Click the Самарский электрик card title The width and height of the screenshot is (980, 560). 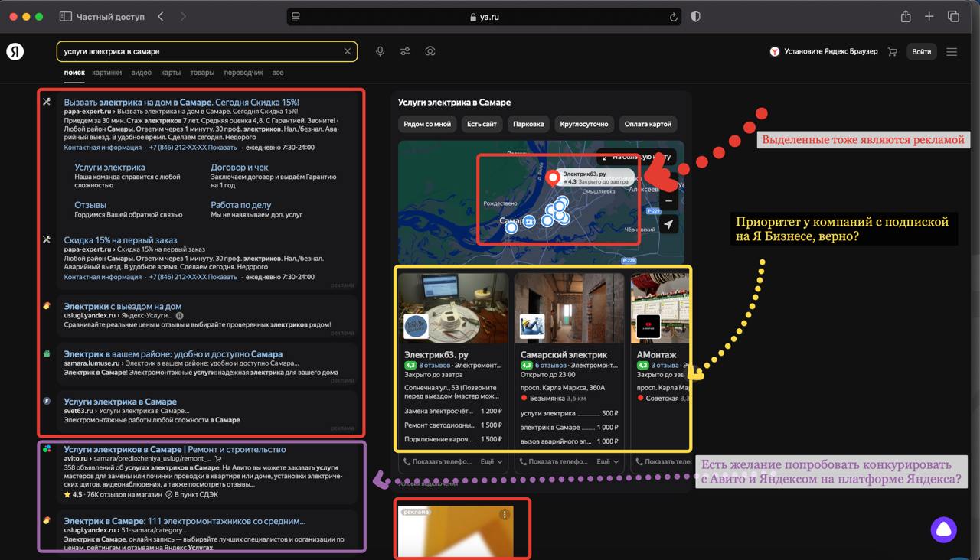tap(563, 355)
